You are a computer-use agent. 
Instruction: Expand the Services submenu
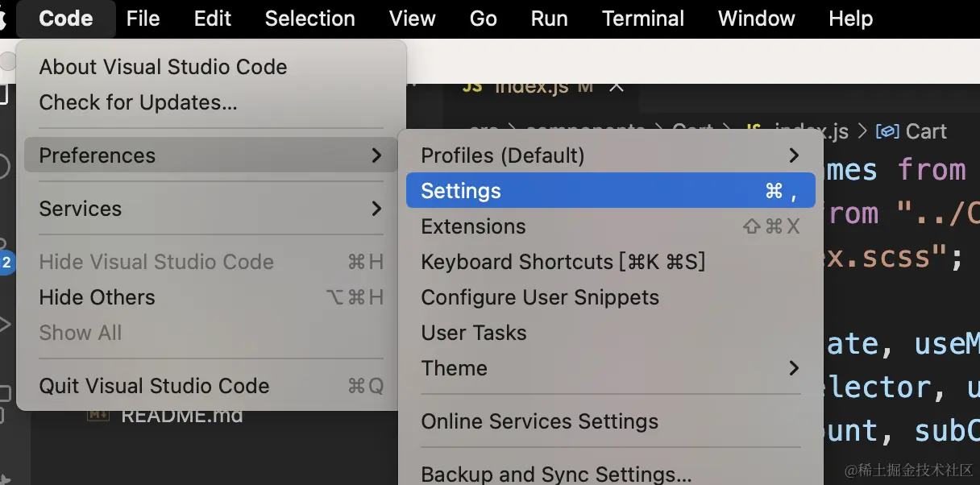pyautogui.click(x=81, y=209)
